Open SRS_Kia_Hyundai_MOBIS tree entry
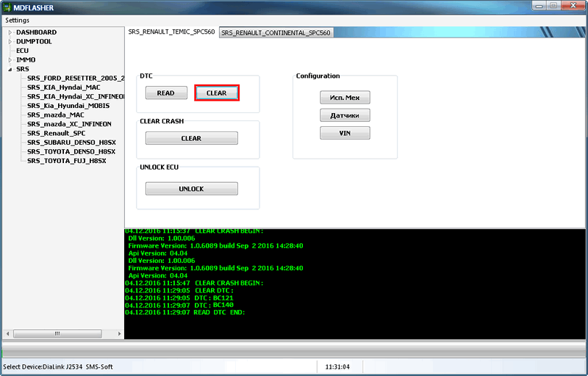Screen dimensions: 588x376 click(68, 106)
